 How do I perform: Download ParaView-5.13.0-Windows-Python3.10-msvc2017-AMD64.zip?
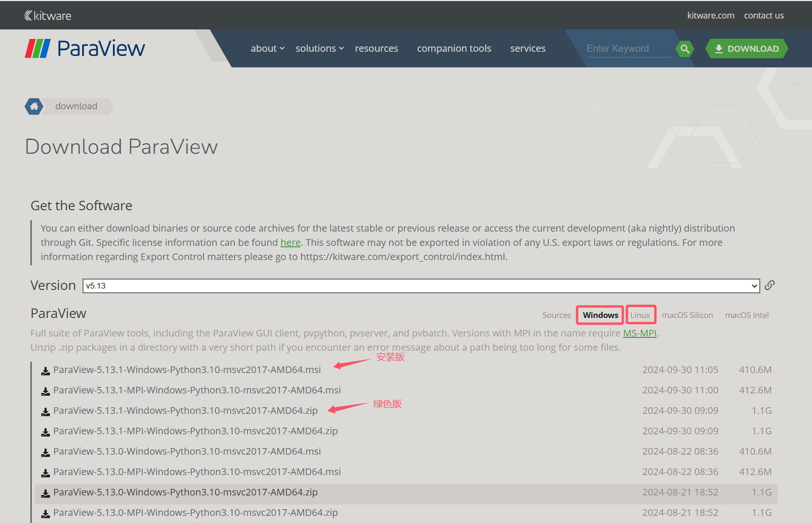pyautogui.click(x=186, y=492)
